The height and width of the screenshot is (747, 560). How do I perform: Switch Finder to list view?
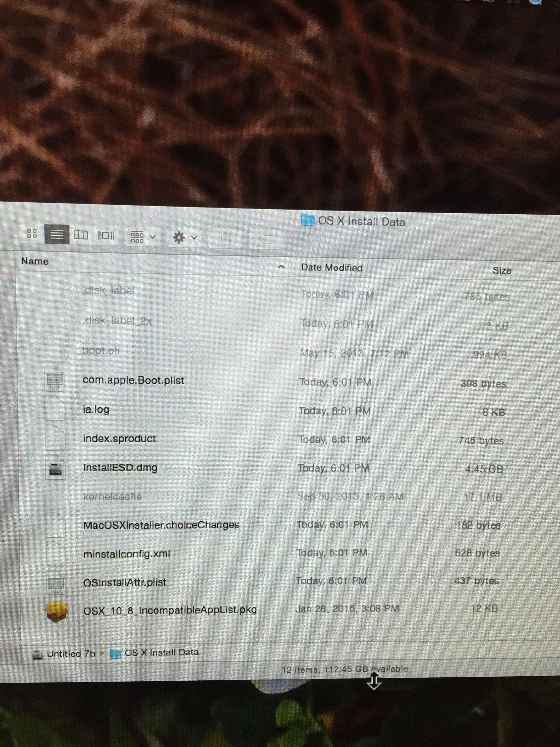point(57,234)
